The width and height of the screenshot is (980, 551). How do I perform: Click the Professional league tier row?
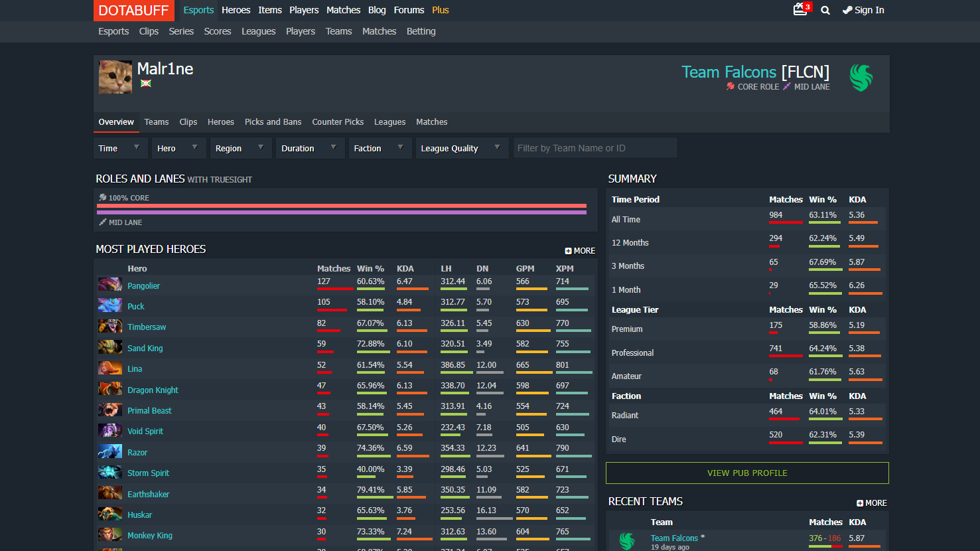tap(747, 353)
